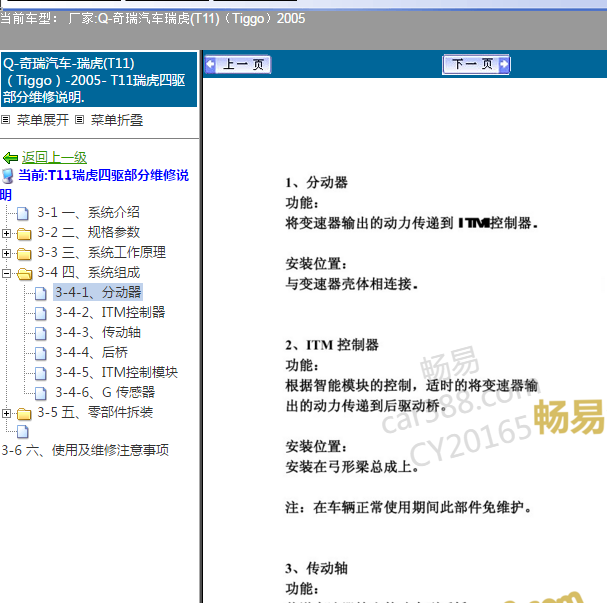Click page icon of 3-4-6 G传感器
Image resolution: width=607 pixels, height=603 pixels.
(x=41, y=394)
